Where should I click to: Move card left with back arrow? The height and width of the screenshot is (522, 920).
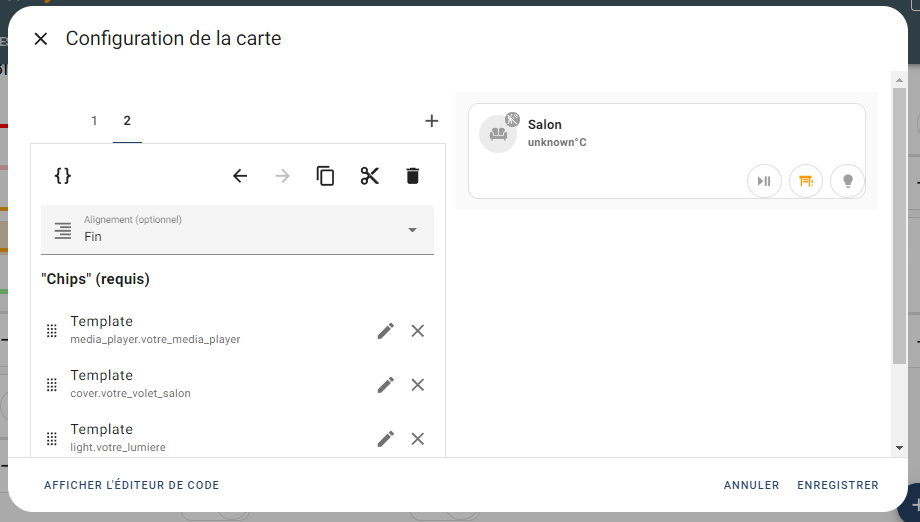click(240, 175)
